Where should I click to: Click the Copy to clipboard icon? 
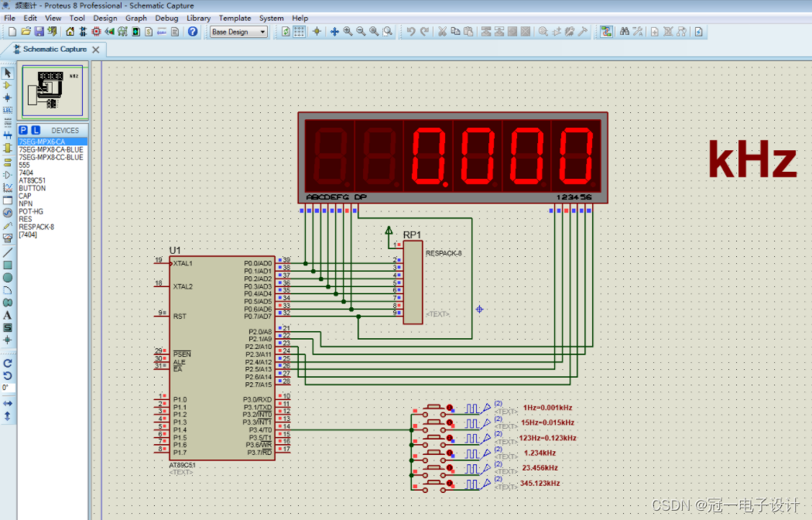pos(455,32)
